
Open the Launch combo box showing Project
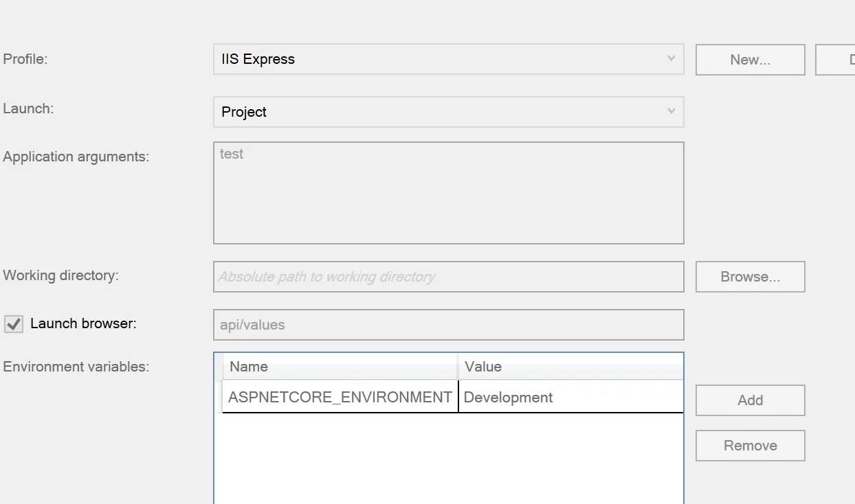(440, 112)
